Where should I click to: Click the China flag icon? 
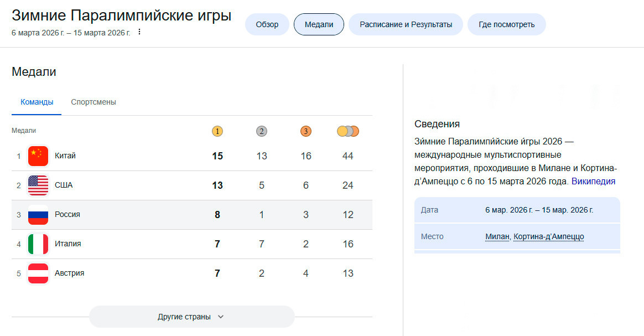coord(38,156)
